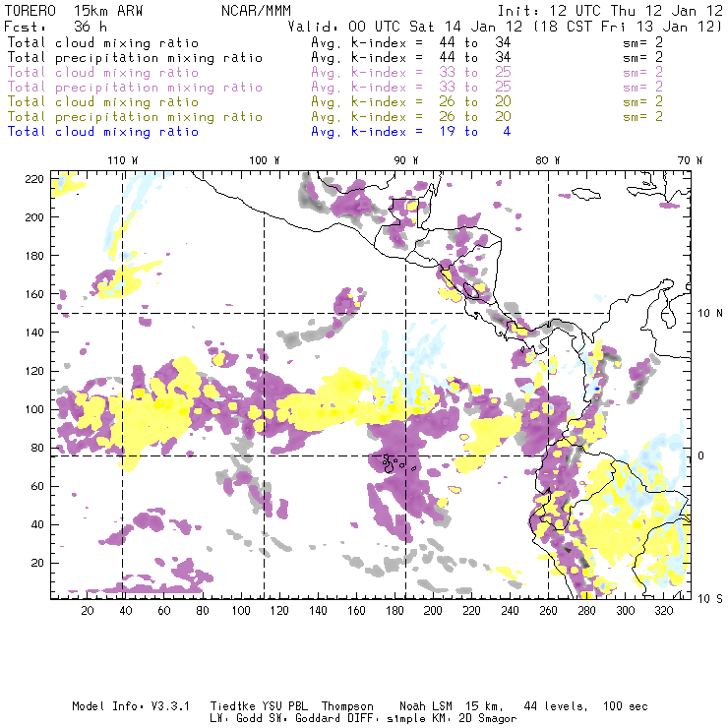The width and height of the screenshot is (728, 728).
Task: Select the "44 levels," footer text
Action: pos(556,706)
